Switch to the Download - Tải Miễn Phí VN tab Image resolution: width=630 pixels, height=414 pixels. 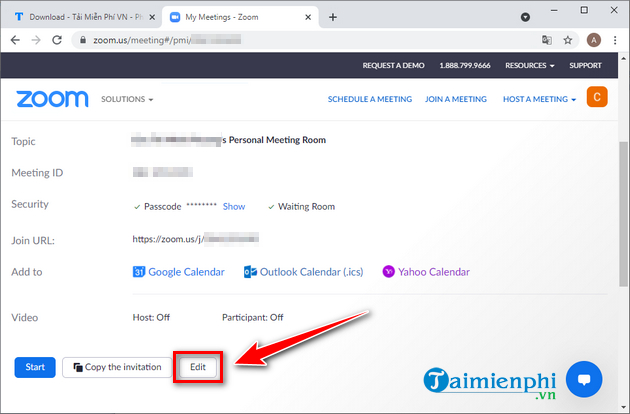[x=80, y=17]
